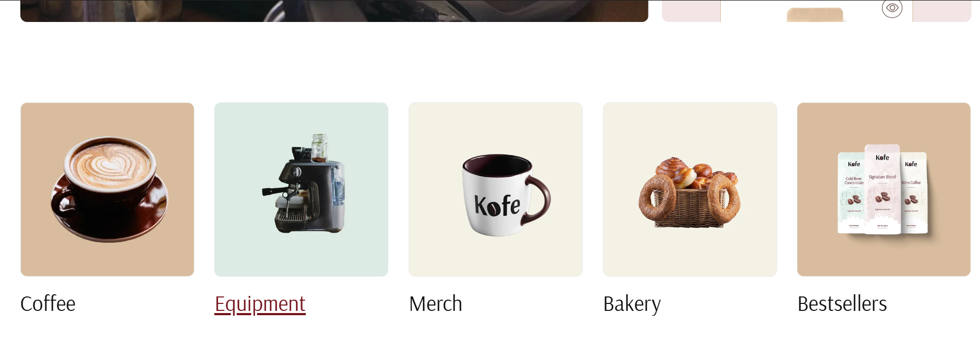Click the Merch category label

435,304
